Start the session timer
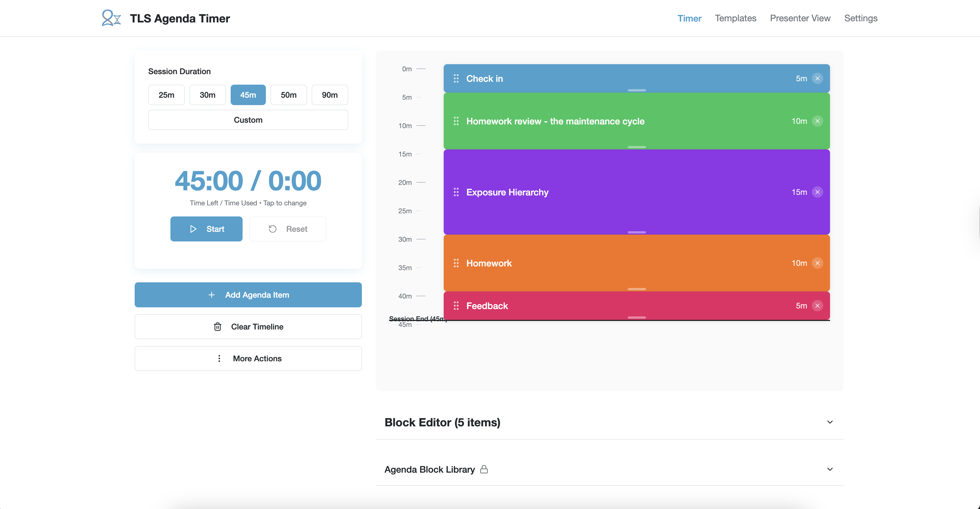The width and height of the screenshot is (980, 509). click(206, 229)
